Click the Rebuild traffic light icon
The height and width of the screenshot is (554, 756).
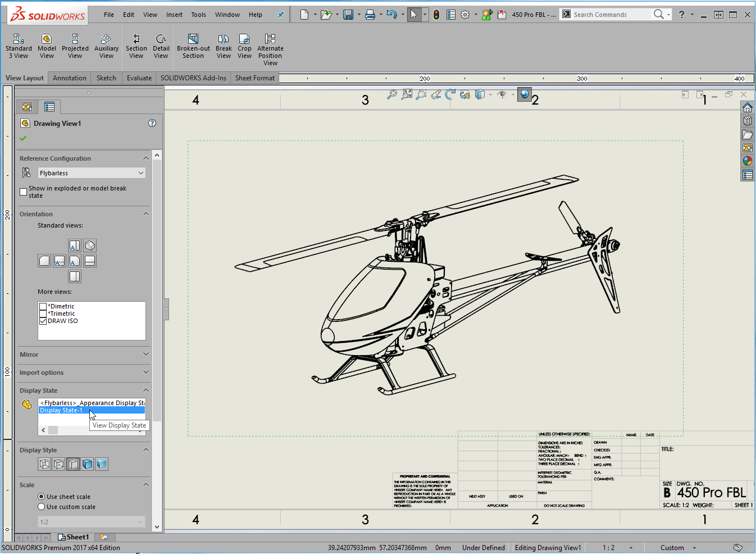pyautogui.click(x=436, y=15)
